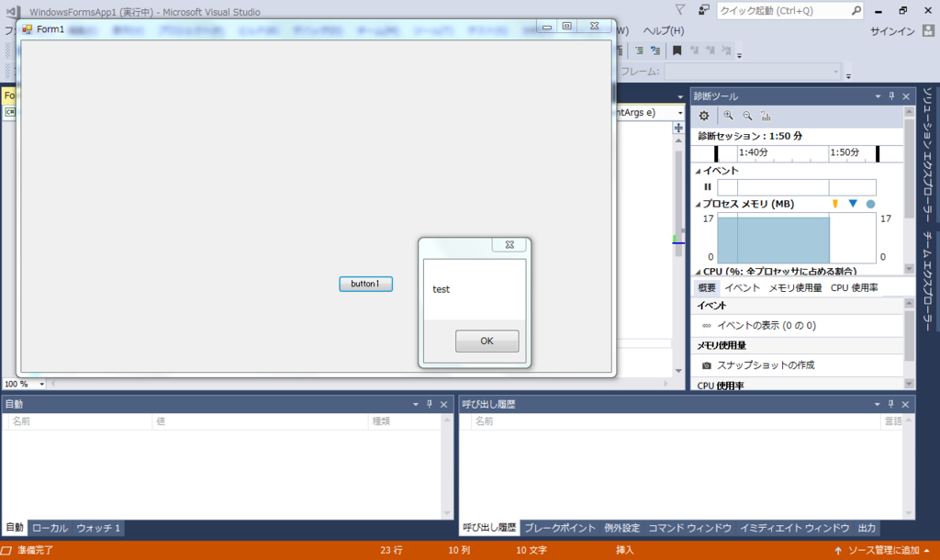The image size is (940, 560).
Task: Reset the diagnostic view with chart icon
Action: [766, 116]
